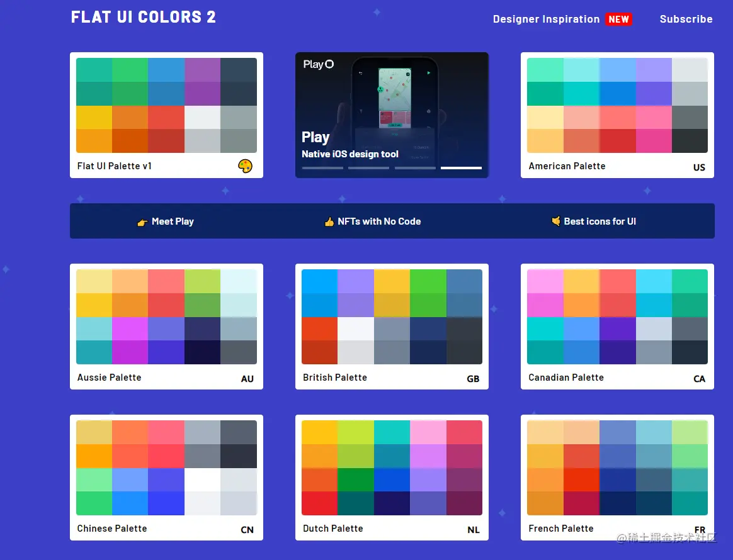The height and width of the screenshot is (560, 733).
Task: Open the British Palette title
Action: tap(335, 378)
